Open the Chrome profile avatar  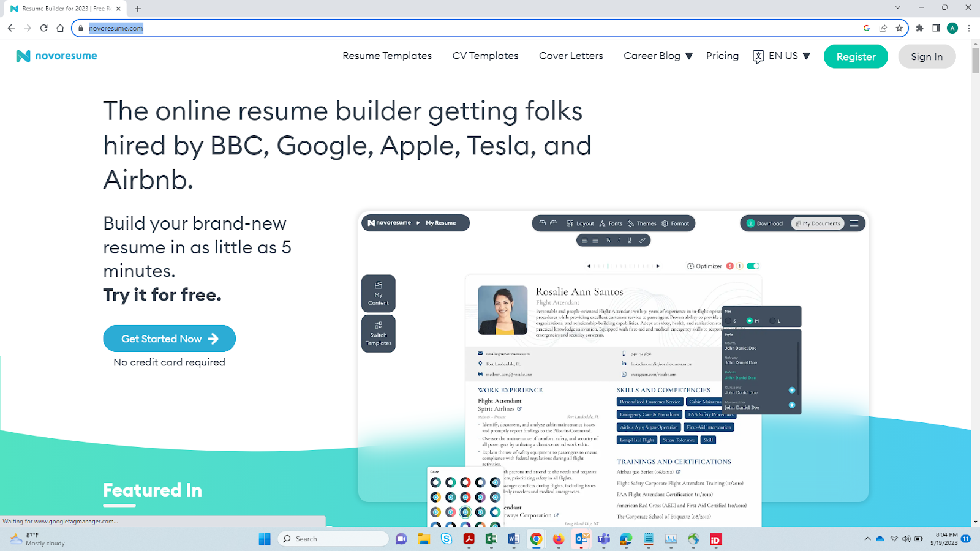pyautogui.click(x=952, y=28)
